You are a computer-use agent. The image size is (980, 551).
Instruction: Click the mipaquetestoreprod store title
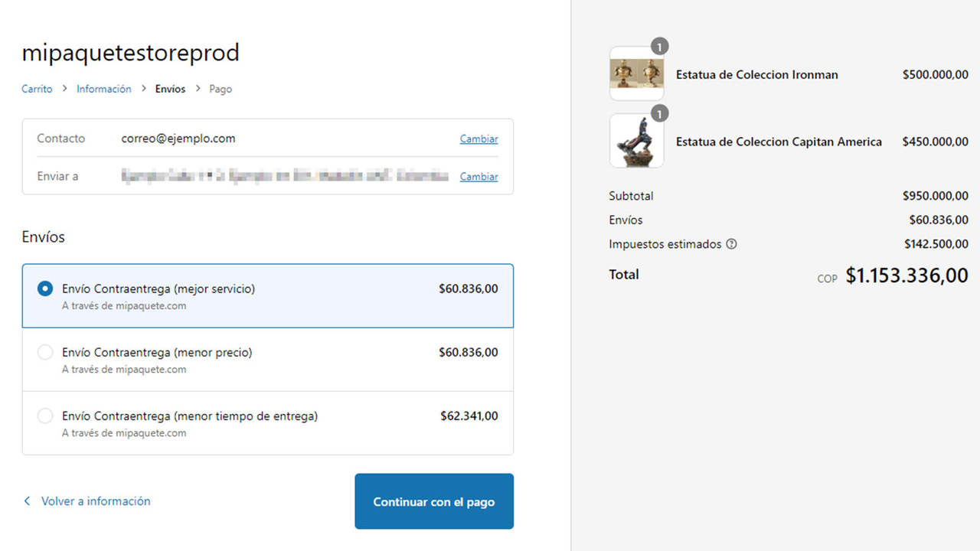pyautogui.click(x=130, y=52)
